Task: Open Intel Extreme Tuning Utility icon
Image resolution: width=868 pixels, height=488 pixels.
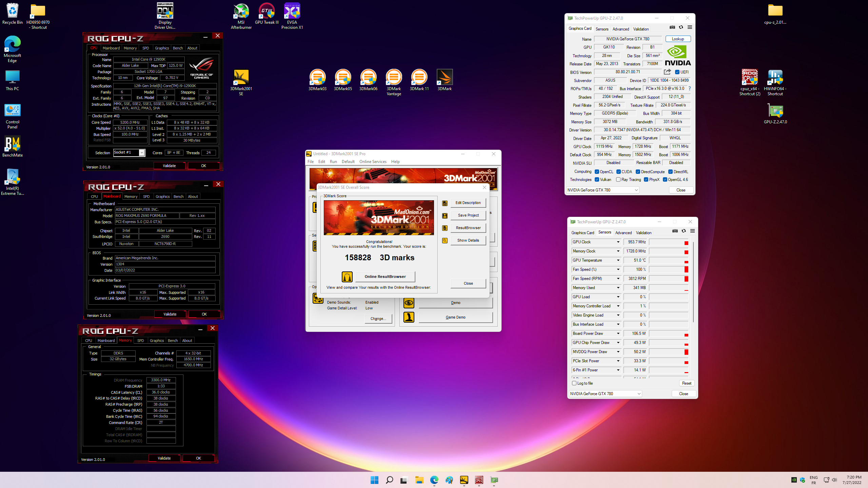Action: click(x=13, y=182)
